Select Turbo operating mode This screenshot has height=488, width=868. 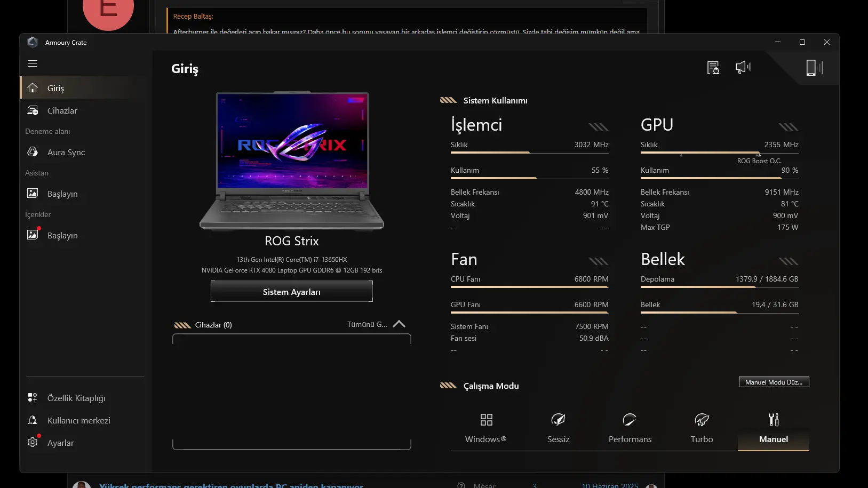pos(702,428)
